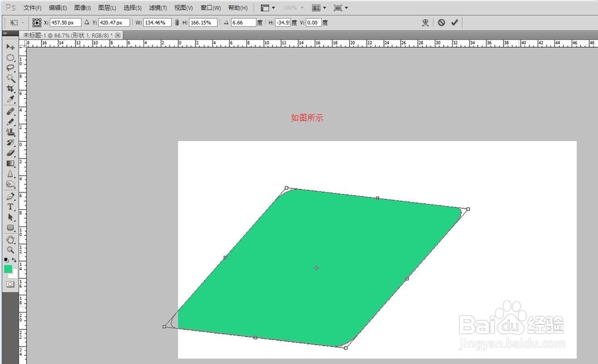The width and height of the screenshot is (598, 364).
Task: Click the width field 134.46%
Action: [x=157, y=23]
